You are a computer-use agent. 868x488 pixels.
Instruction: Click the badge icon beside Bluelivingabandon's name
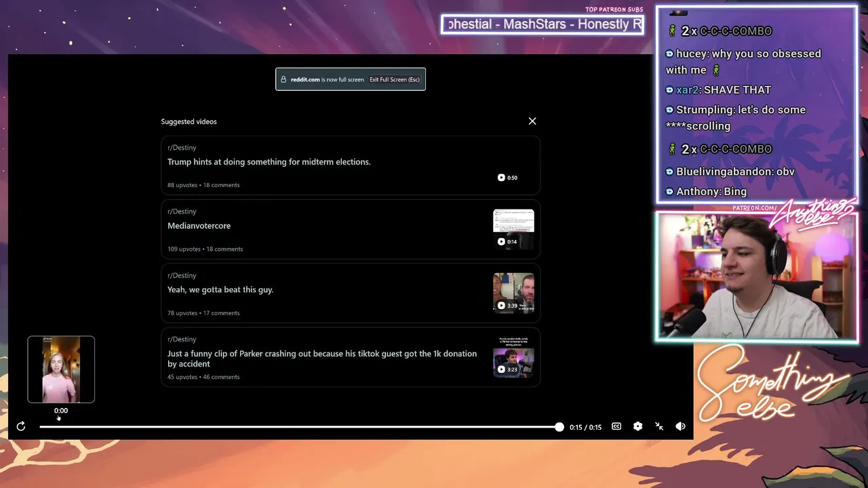[669, 172]
